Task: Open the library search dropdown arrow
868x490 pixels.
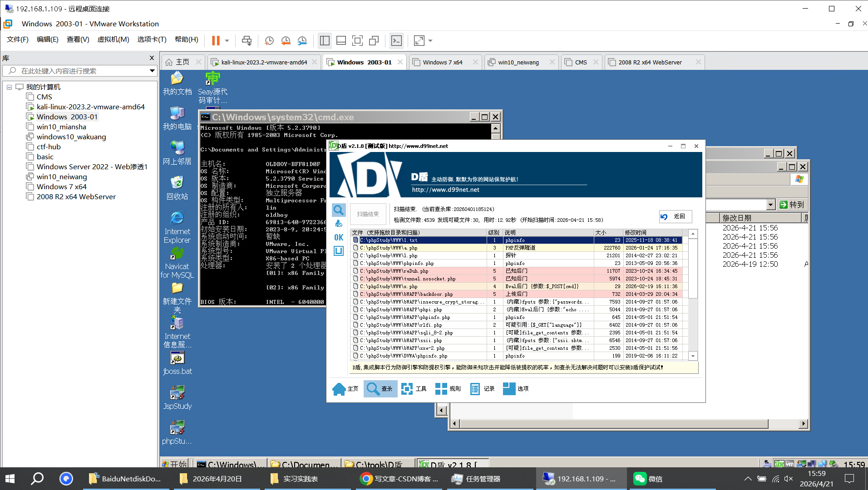Action: tap(152, 71)
